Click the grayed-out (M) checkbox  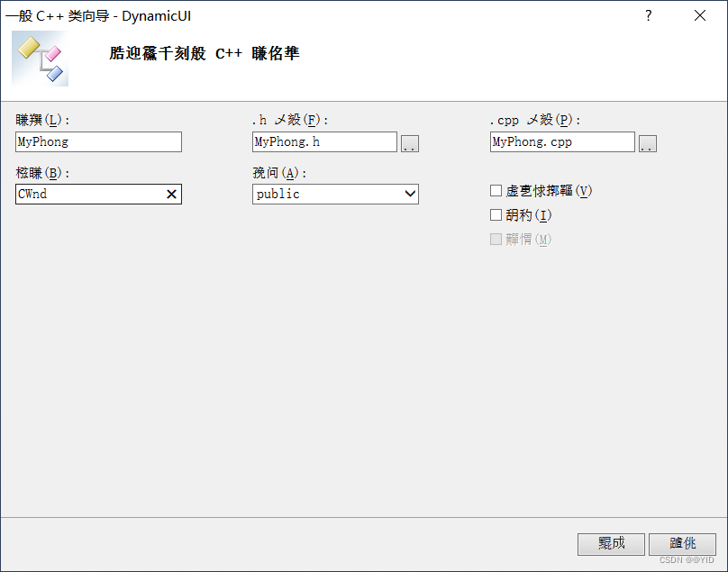click(x=496, y=239)
